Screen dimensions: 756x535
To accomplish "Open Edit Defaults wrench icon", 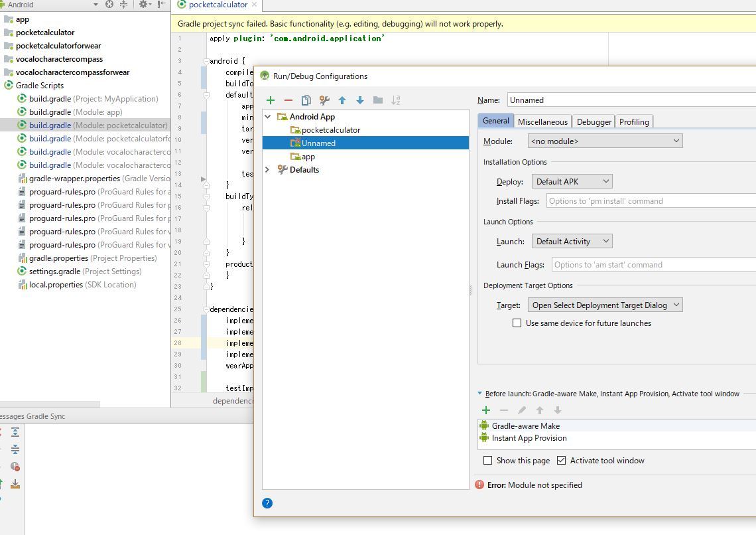I will [324, 100].
